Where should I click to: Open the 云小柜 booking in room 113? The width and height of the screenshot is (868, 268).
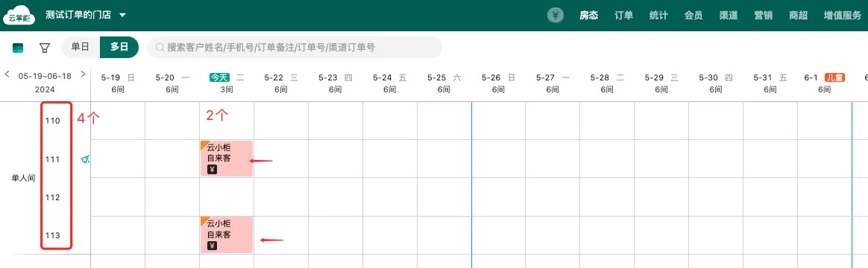(x=227, y=234)
